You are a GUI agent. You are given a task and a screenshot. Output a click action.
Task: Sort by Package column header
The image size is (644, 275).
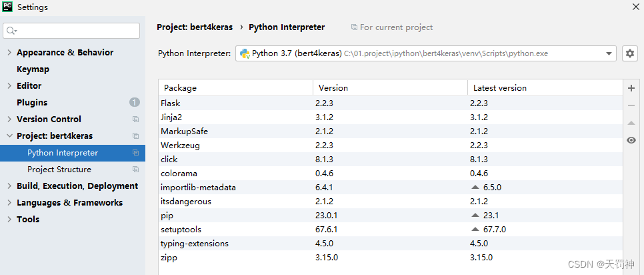tap(236, 88)
